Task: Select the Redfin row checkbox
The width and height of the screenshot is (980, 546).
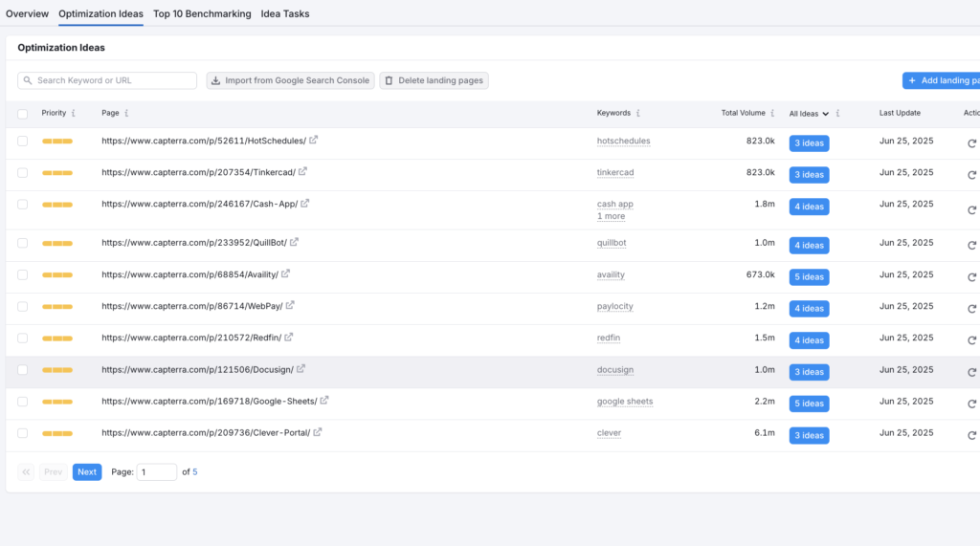Action: pos(23,338)
